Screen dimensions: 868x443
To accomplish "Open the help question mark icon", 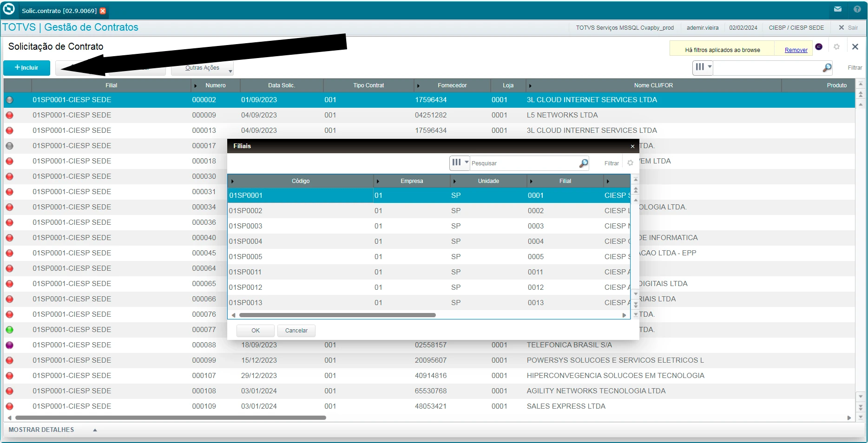I will tap(857, 9).
